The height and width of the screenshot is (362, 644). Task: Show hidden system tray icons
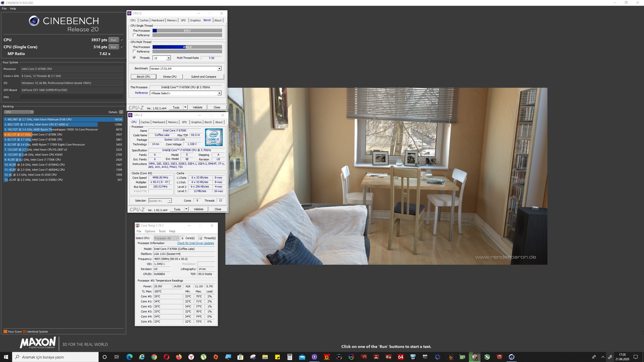coord(603,357)
